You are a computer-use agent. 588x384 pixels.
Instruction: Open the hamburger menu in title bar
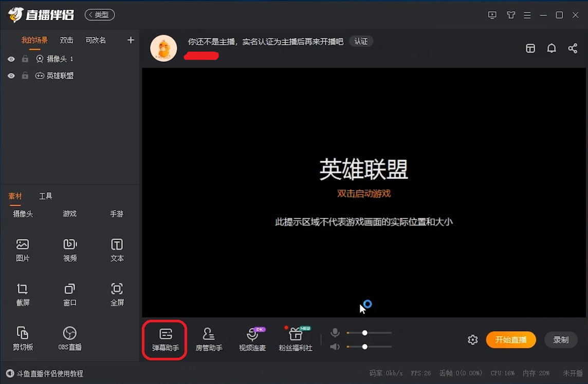pos(527,15)
